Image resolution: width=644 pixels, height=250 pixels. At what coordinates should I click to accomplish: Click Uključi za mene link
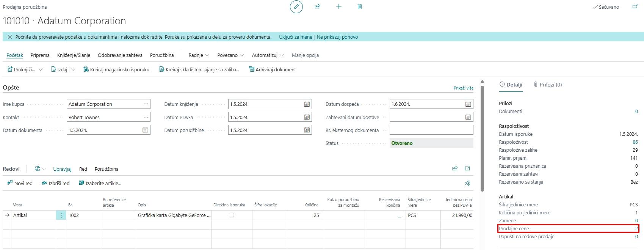(295, 37)
